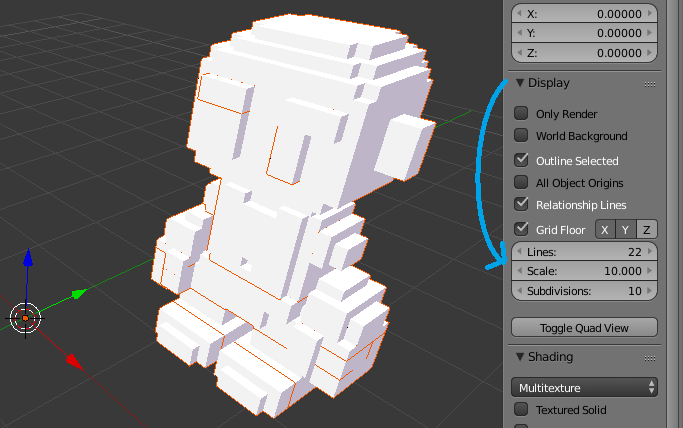Increase the Z value with right arrow
Viewport: 683px width, 428px height.
650,52
